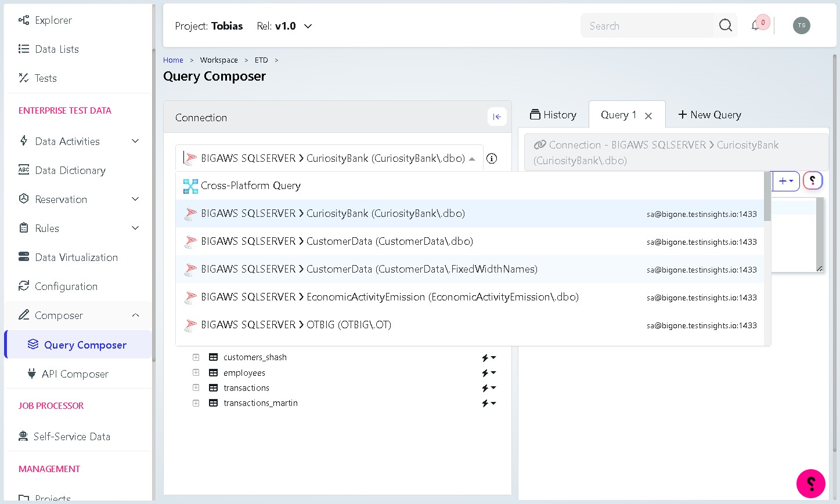Screen dimensions: 840x504
Task: Open actions menu for transactions
Action: coord(489,388)
